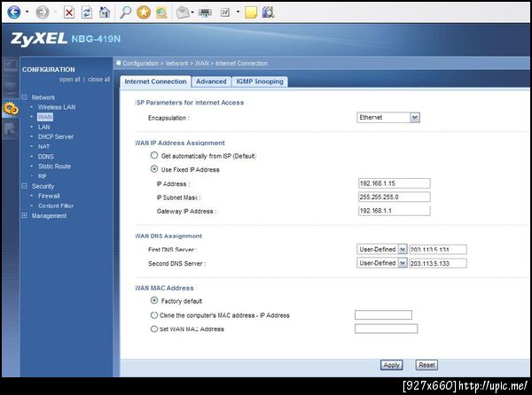The height and width of the screenshot is (395, 532).
Task: Open RIP in the Network menu
Action: pos(42,176)
